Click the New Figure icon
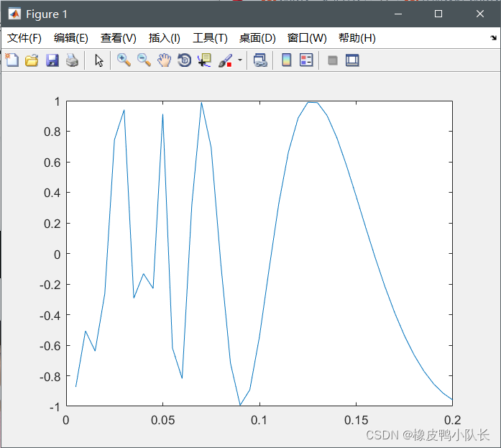Image resolution: width=501 pixels, height=448 pixels. point(12,60)
